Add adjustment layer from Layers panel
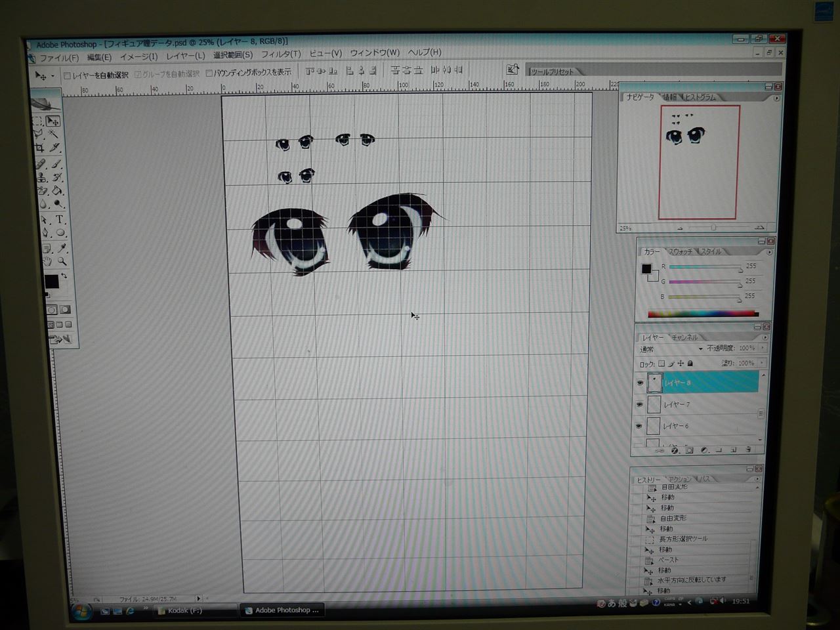This screenshot has height=630, width=840. pos(704,450)
